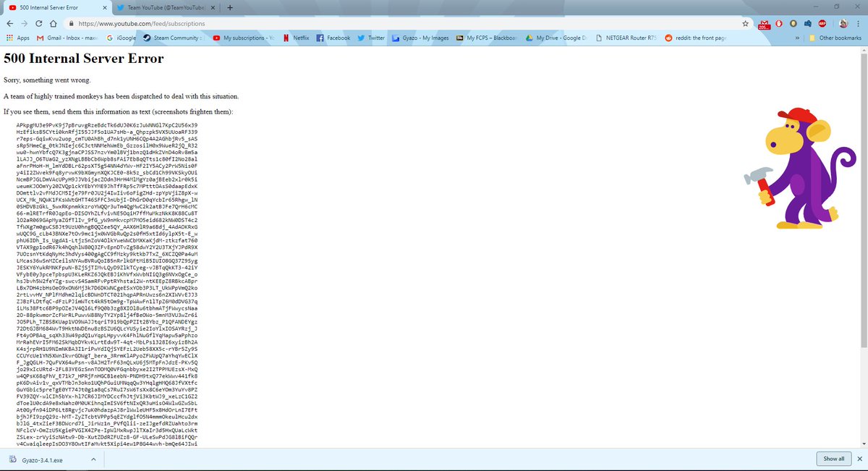The width and height of the screenshot is (868, 471).
Task: Click the Show all downloads button
Action: point(833,459)
